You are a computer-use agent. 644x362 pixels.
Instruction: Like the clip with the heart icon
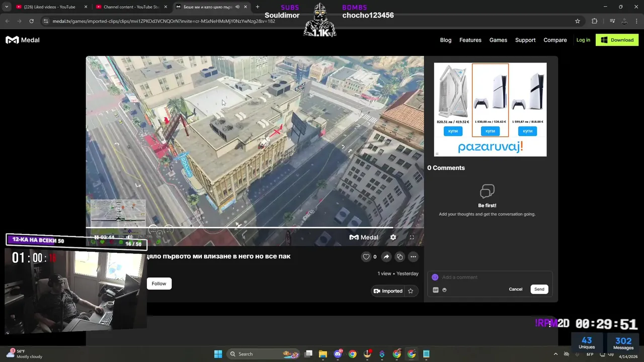366,256
